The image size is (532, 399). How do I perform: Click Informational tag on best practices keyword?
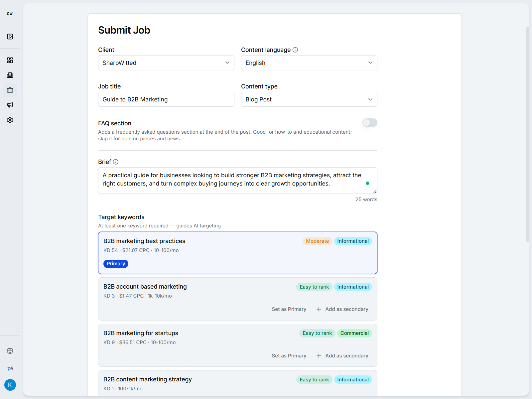pyautogui.click(x=353, y=241)
